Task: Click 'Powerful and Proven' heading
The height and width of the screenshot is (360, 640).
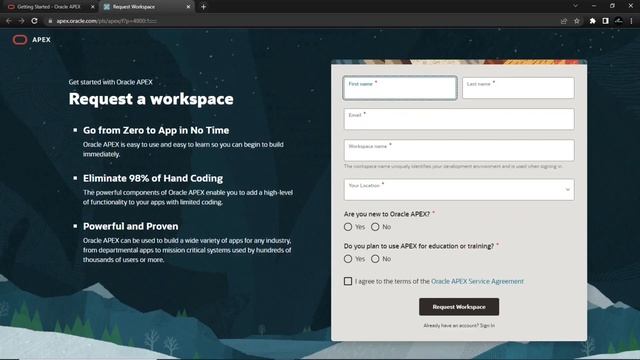Action: click(x=131, y=226)
